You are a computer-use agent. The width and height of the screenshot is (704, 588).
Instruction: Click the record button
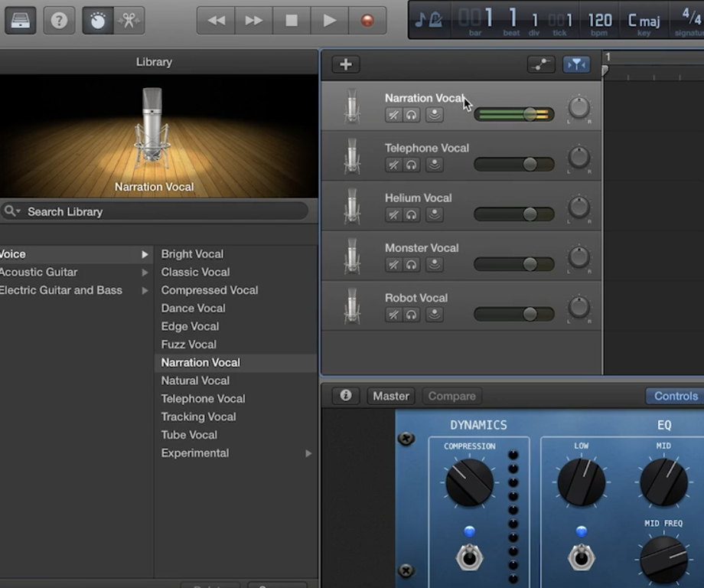coord(367,20)
